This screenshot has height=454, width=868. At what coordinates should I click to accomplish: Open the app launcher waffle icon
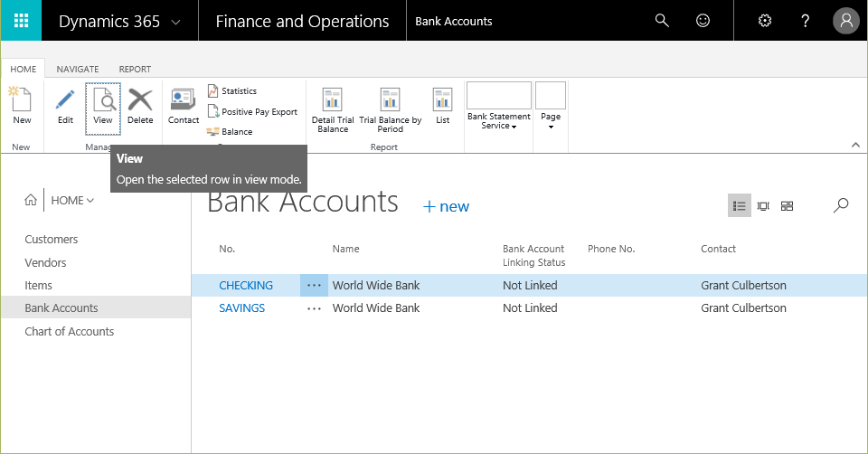21,21
